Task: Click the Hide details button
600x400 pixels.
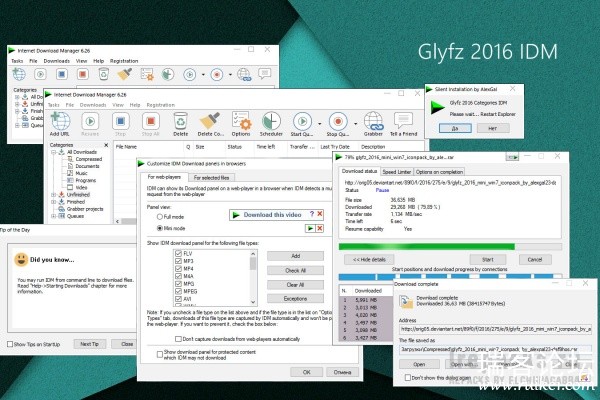Action: tap(369, 260)
